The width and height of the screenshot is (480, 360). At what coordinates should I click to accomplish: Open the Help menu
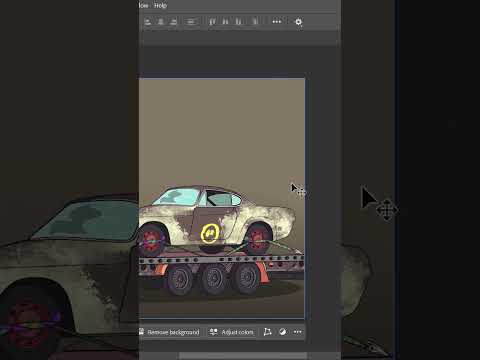[160, 6]
